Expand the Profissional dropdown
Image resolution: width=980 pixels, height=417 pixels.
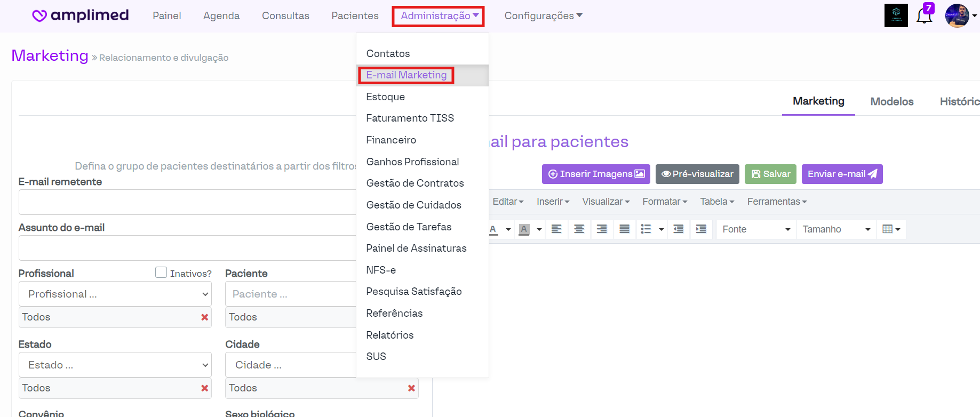click(115, 294)
